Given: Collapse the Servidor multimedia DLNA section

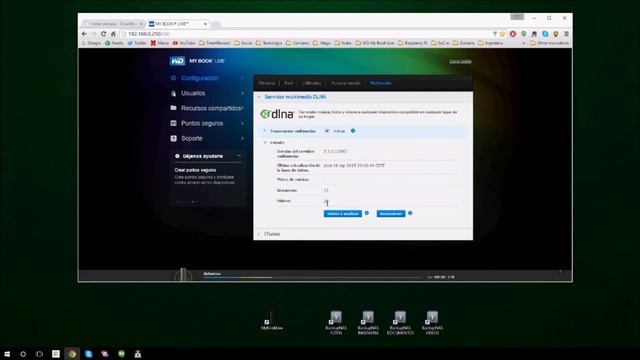Looking at the screenshot, I should (259, 97).
